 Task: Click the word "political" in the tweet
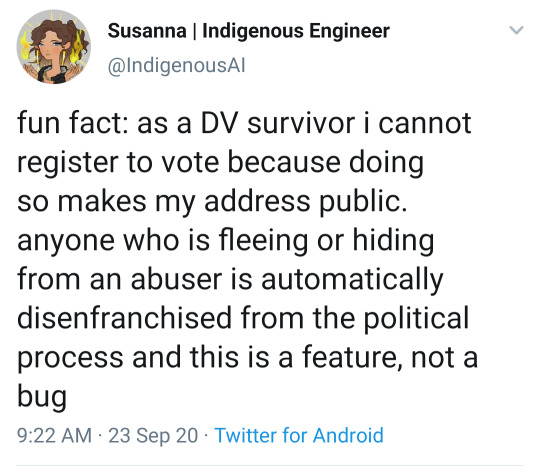(x=416, y=319)
